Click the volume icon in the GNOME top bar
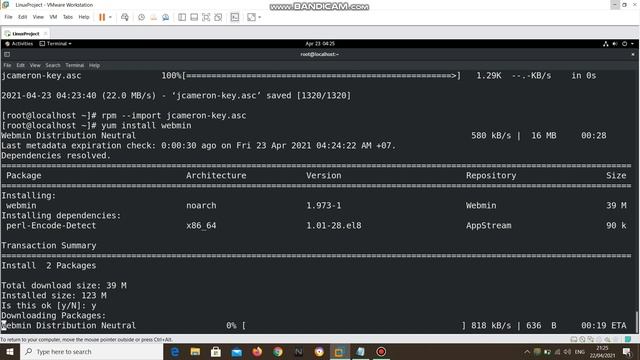The image size is (640, 360). click(615, 44)
